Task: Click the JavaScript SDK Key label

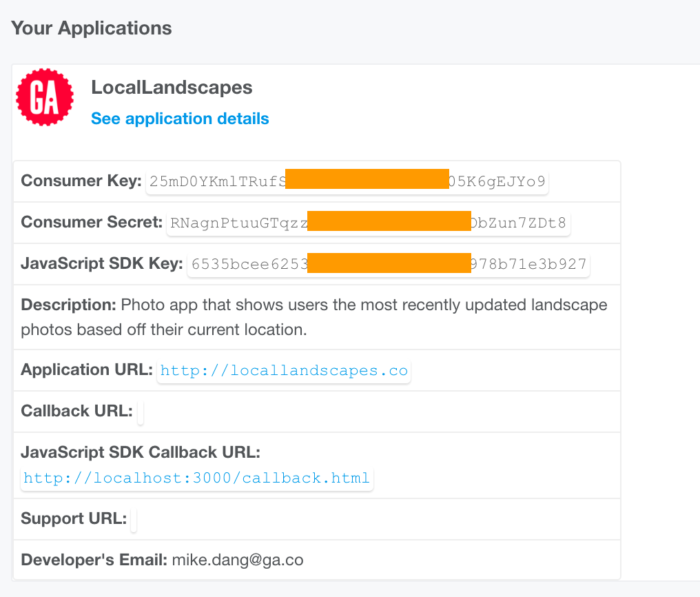Action: [x=102, y=263]
